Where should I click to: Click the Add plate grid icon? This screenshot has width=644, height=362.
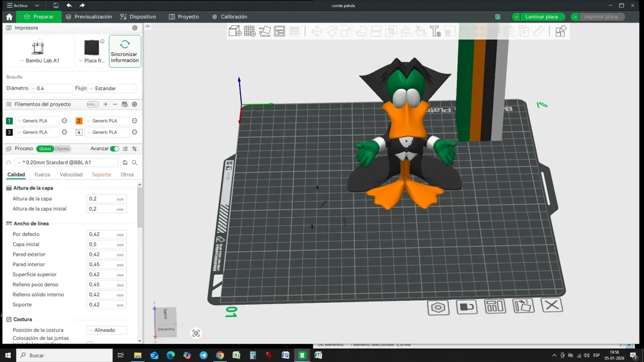pos(250,31)
